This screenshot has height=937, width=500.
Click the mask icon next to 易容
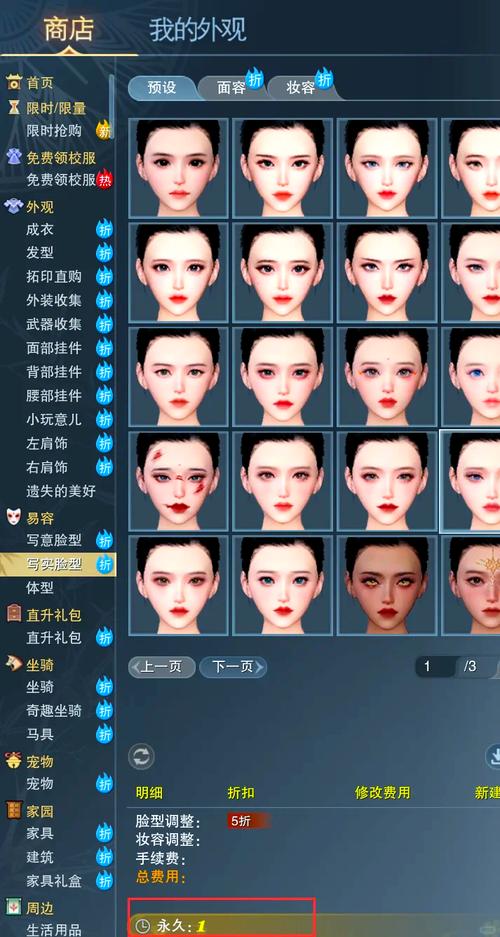[14, 517]
